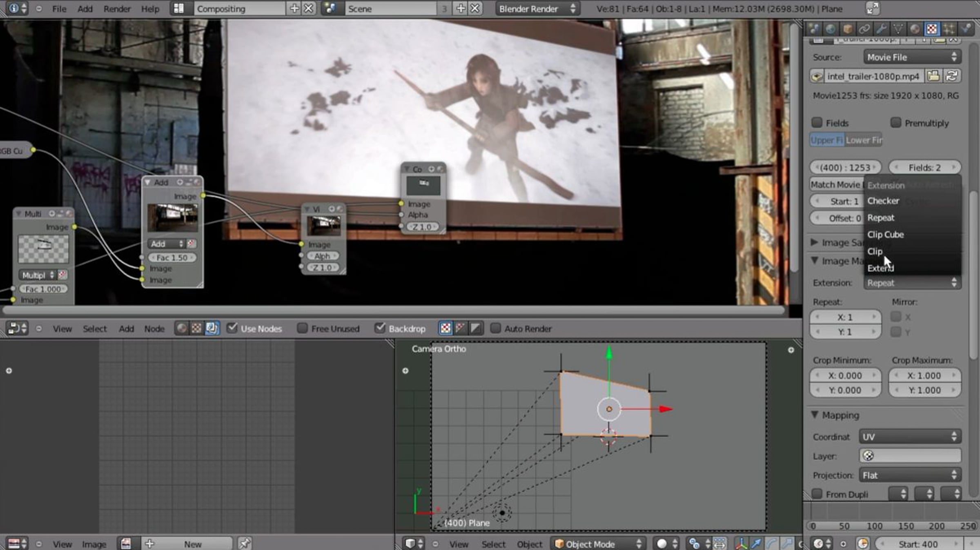Open the Render menu
980x550 pixels.
tap(117, 9)
